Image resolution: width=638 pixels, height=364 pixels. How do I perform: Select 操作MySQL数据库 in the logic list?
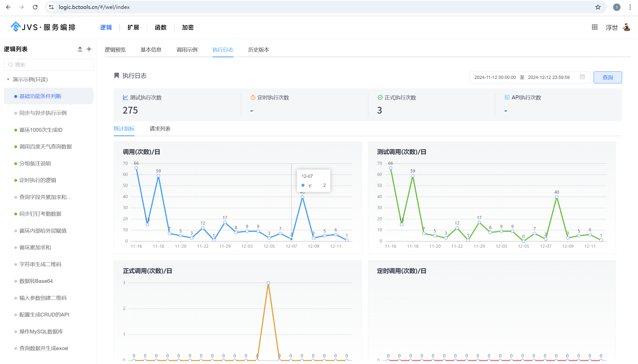tap(41, 331)
